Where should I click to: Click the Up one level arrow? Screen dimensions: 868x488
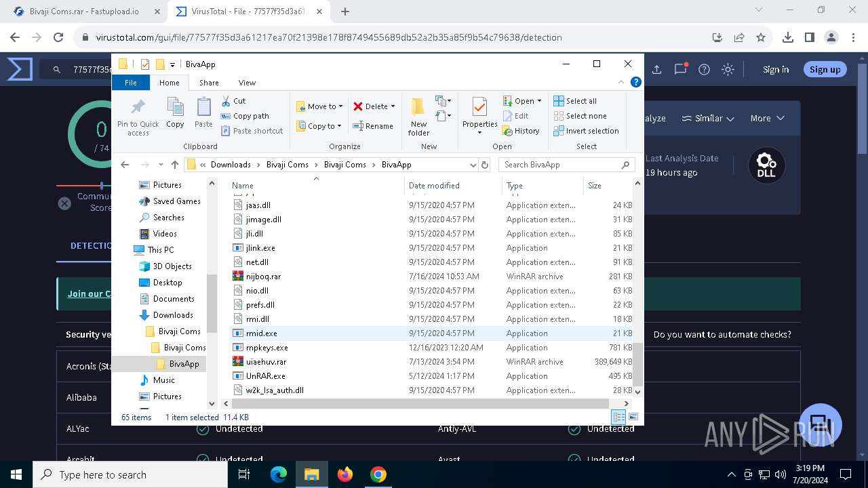point(175,165)
